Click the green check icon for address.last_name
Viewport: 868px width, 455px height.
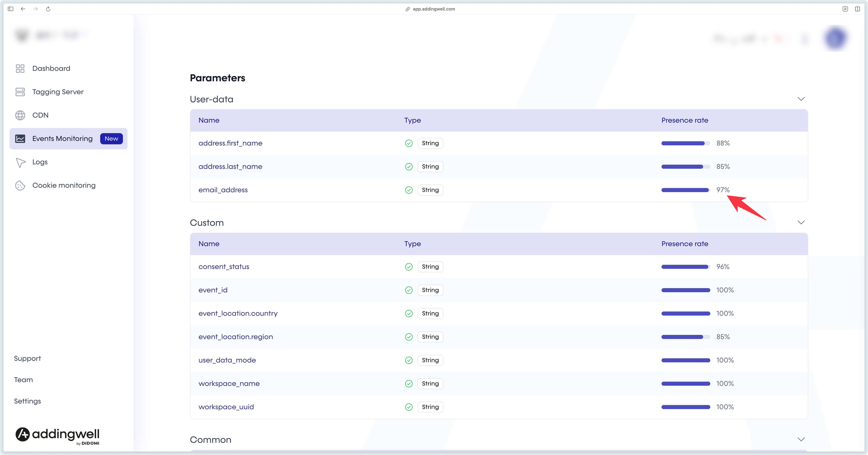click(409, 167)
